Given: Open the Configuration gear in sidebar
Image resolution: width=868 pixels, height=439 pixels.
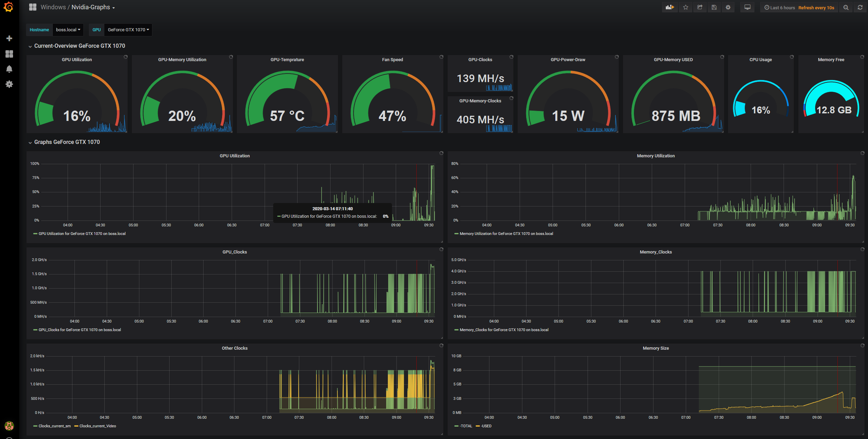Looking at the screenshot, I should 9,84.
